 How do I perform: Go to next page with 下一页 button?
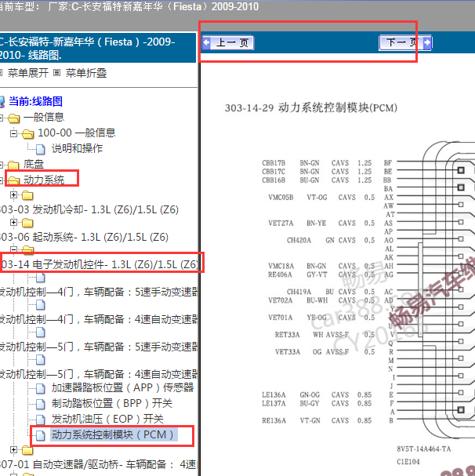tap(405, 42)
